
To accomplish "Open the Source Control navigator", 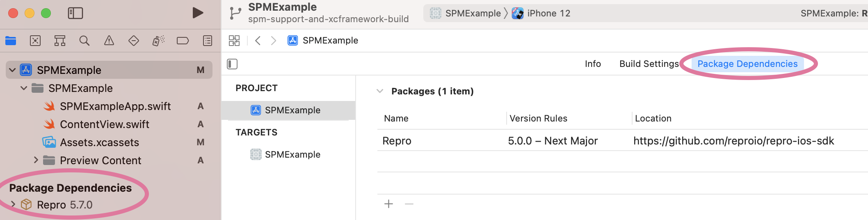I will coord(35,41).
